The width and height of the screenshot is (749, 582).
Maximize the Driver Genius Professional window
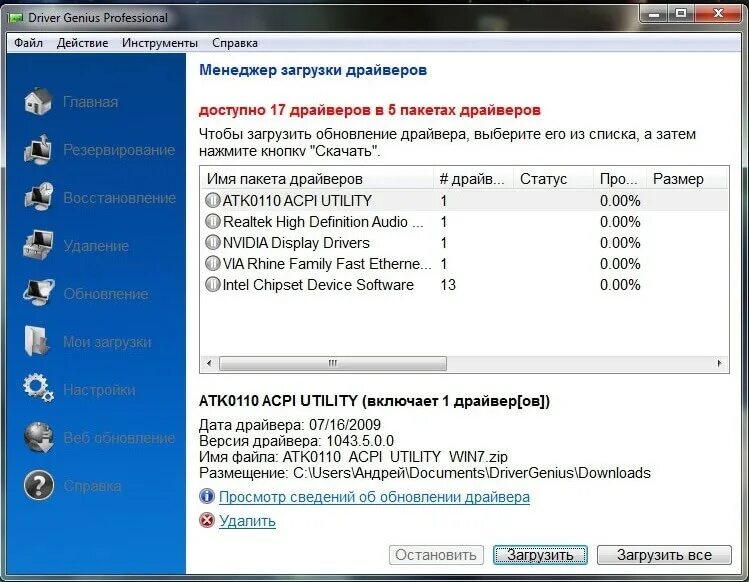tap(681, 14)
